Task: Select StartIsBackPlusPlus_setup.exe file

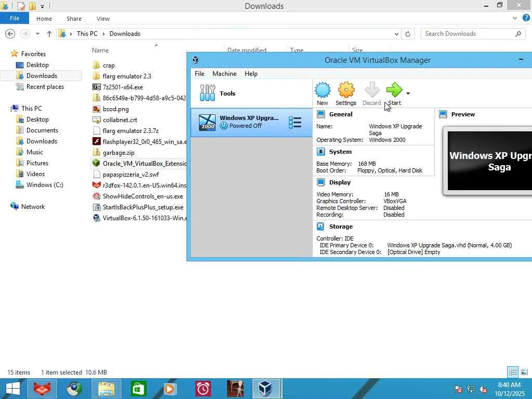Action: (143, 207)
